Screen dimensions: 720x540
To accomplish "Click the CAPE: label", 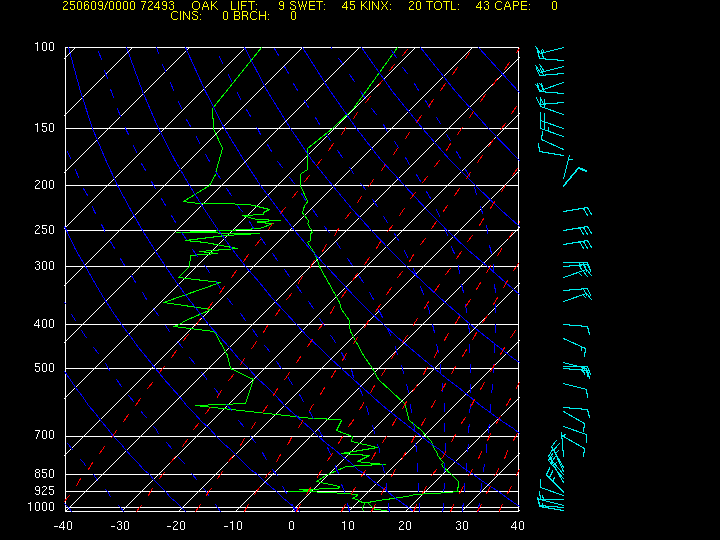I will 512,6.
